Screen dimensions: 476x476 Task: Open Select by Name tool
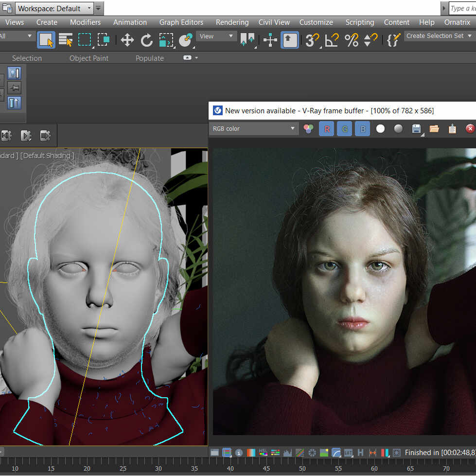coord(66,40)
